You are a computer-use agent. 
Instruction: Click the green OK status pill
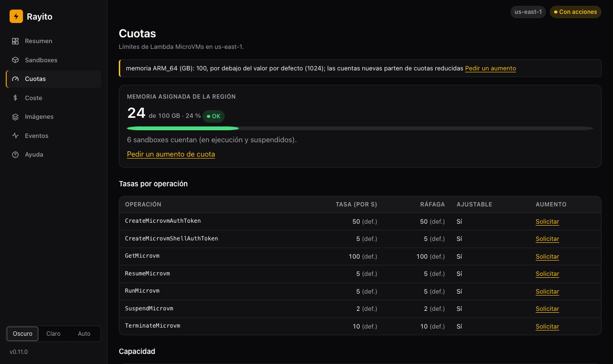point(214,116)
